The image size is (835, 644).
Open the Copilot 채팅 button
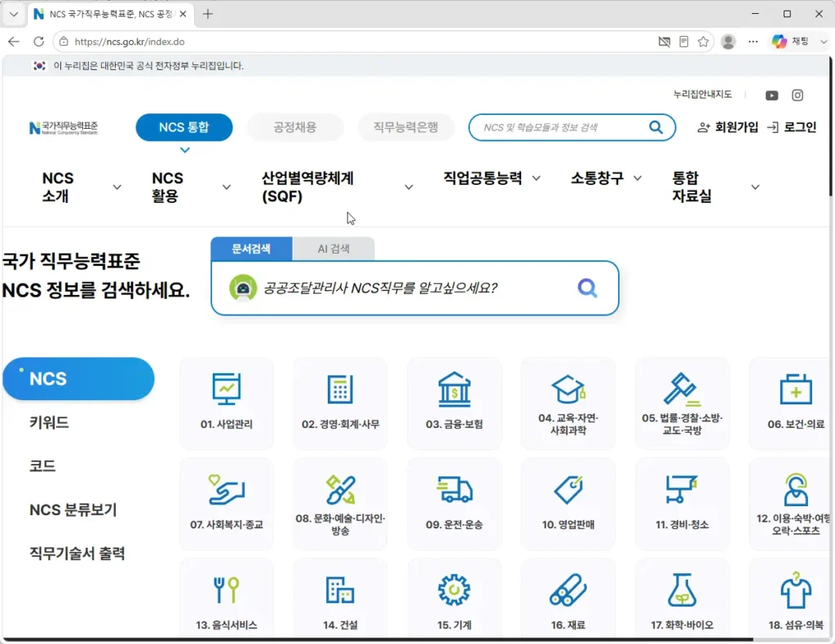tap(791, 42)
